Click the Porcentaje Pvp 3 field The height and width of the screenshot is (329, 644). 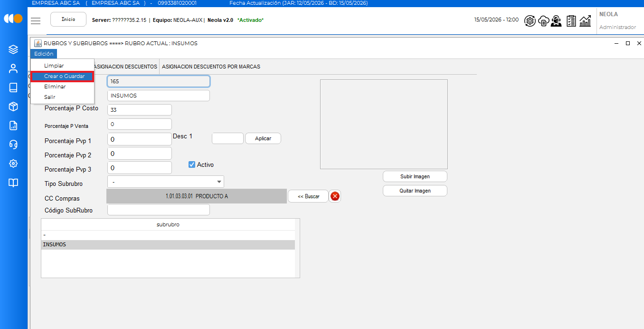[x=140, y=168]
